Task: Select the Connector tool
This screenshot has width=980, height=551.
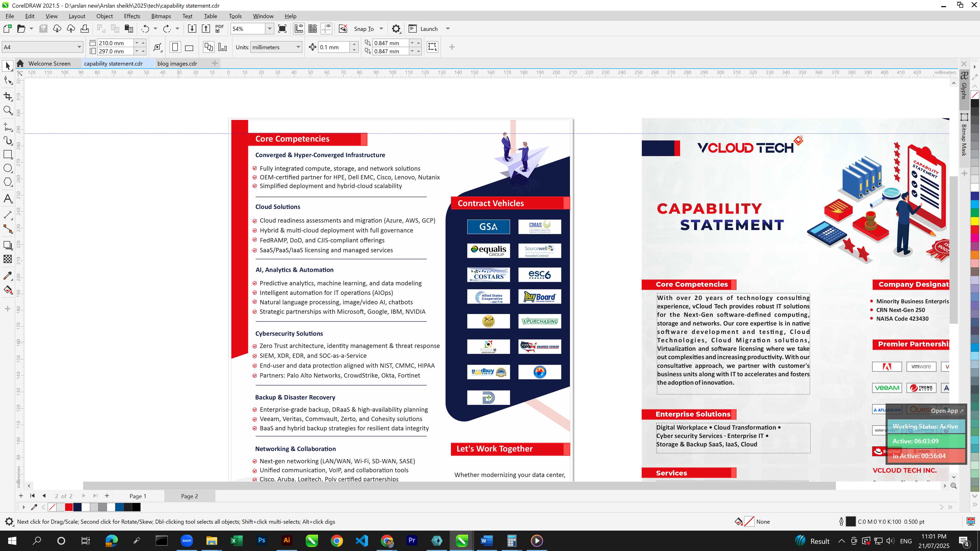Action: point(8,229)
